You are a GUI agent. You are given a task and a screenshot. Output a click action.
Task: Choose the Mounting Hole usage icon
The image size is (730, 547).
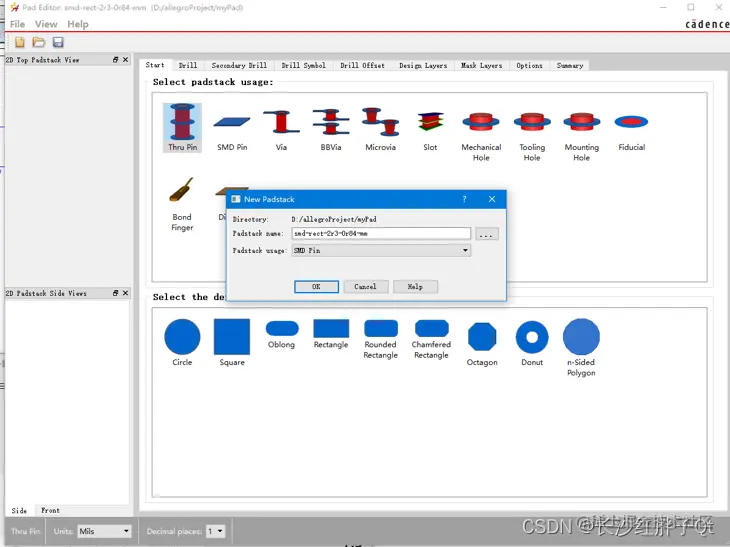pyautogui.click(x=581, y=136)
